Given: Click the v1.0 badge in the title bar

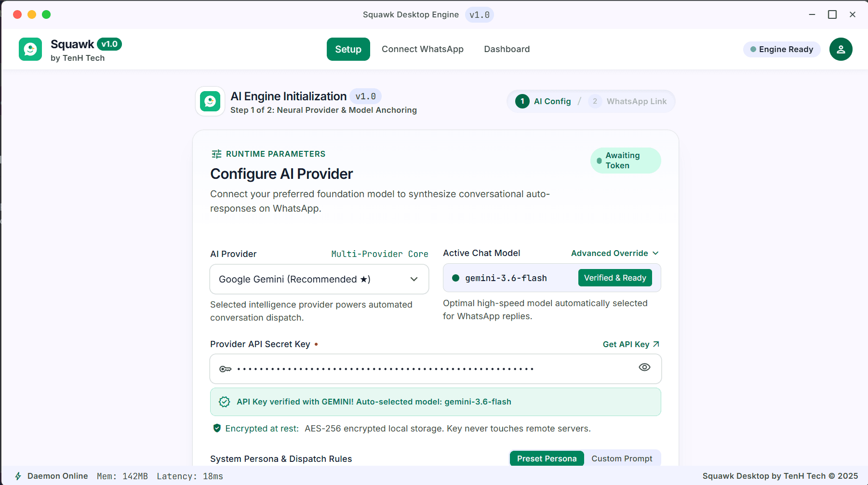Looking at the screenshot, I should click(x=480, y=15).
